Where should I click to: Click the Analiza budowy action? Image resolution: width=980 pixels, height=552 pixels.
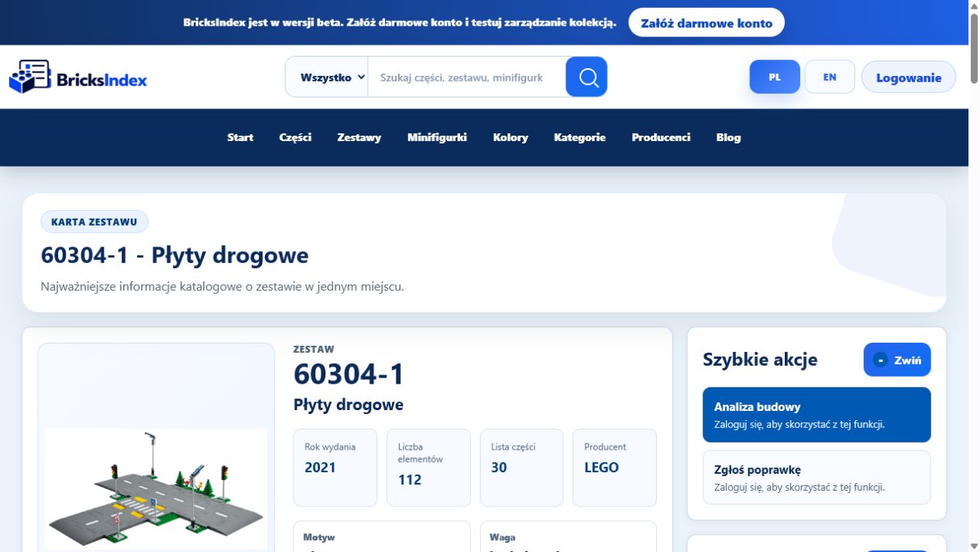click(817, 415)
